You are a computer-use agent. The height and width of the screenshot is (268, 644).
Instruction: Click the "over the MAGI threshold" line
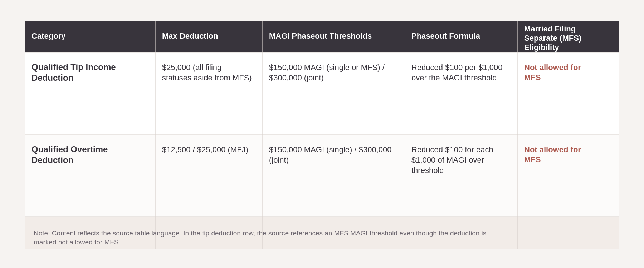pyautogui.click(x=454, y=78)
